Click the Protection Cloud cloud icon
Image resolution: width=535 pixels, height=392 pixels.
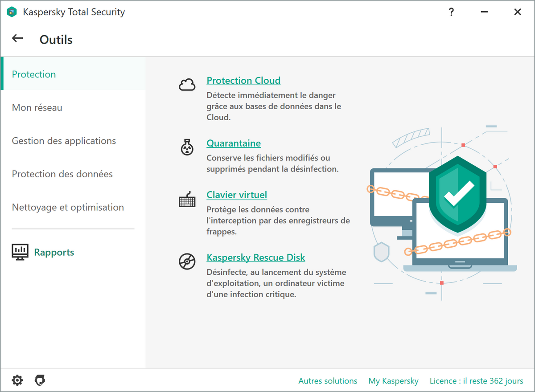[187, 84]
